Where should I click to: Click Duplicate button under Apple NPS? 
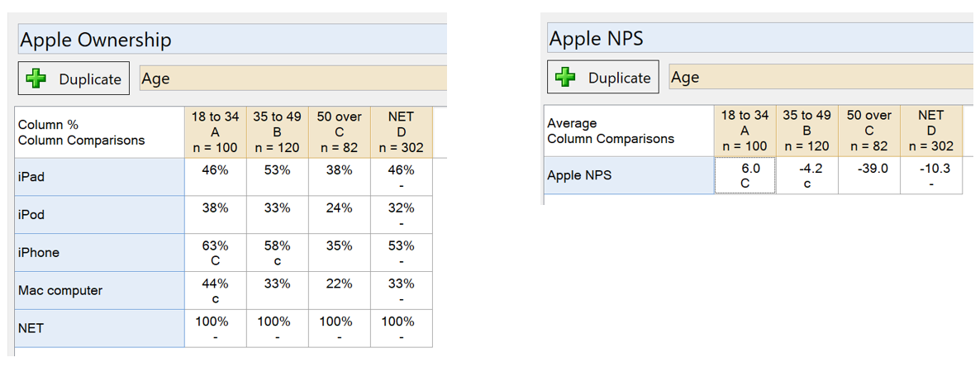pos(603,78)
